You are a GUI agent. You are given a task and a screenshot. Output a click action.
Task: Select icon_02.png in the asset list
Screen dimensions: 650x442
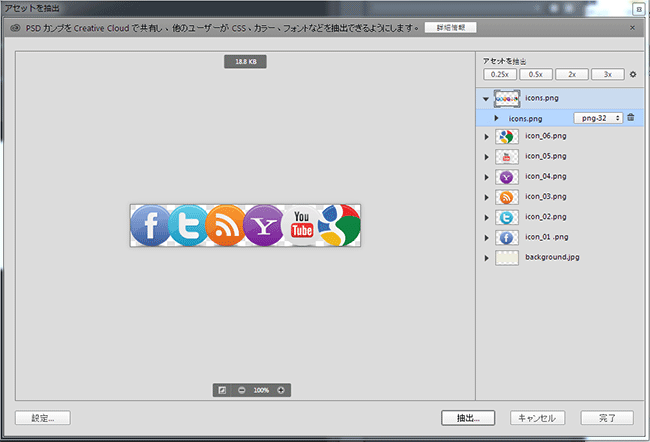(x=546, y=217)
